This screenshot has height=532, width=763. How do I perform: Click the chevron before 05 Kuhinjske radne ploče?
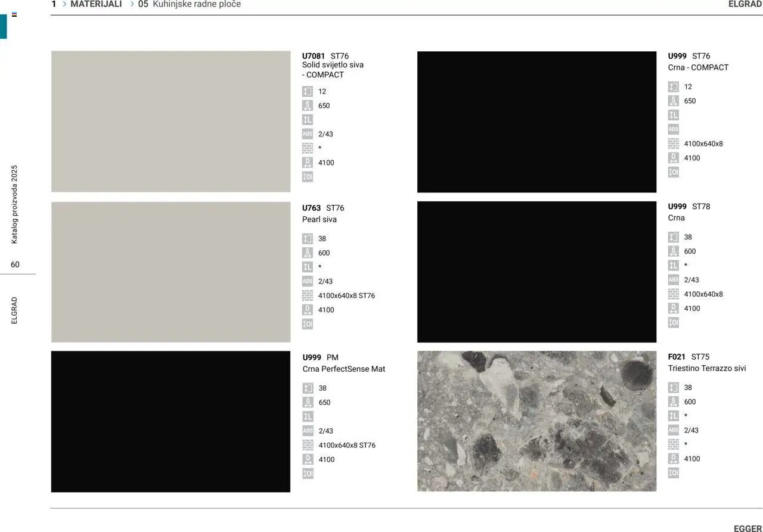[x=132, y=4]
